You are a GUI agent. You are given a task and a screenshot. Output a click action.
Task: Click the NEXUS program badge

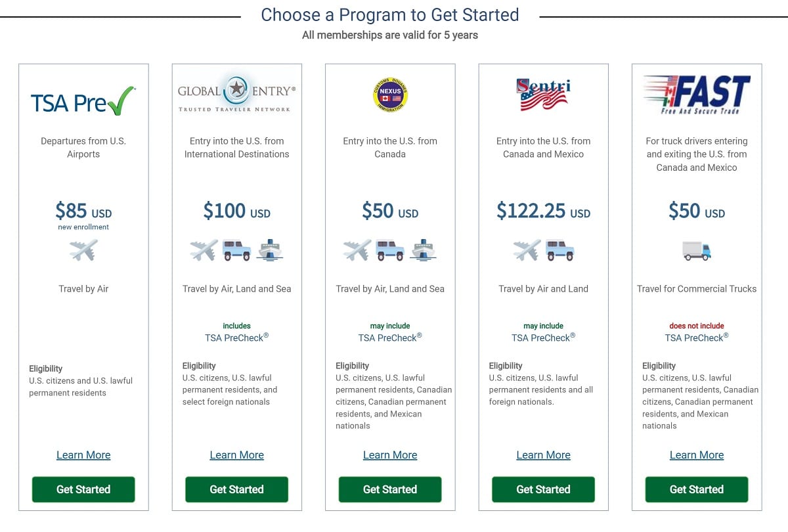390,94
